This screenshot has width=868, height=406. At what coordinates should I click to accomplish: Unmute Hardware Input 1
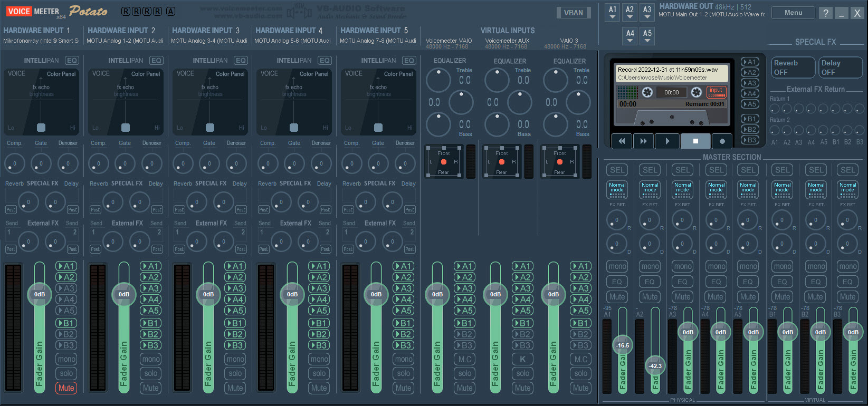pos(66,388)
